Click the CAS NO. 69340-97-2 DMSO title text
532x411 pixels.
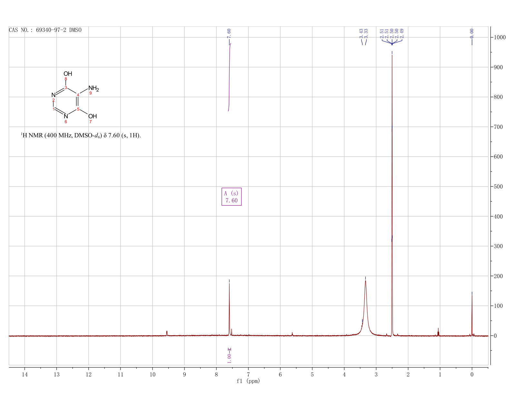45,30
